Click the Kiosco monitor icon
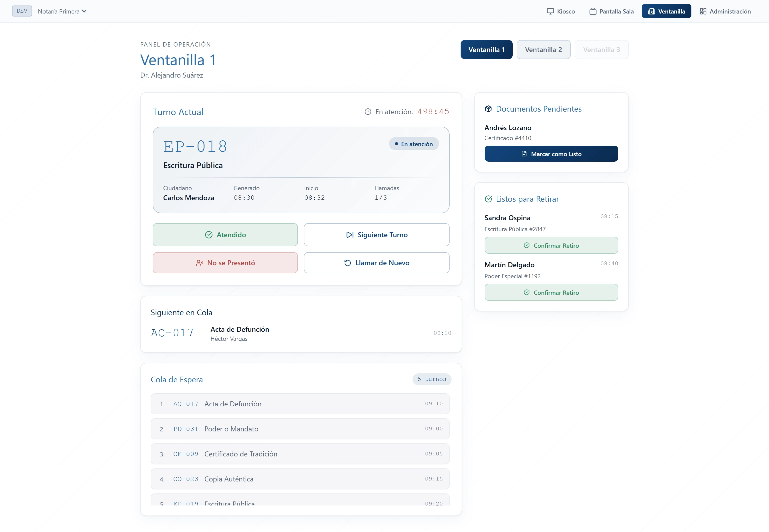The image size is (769, 532). 550,11
